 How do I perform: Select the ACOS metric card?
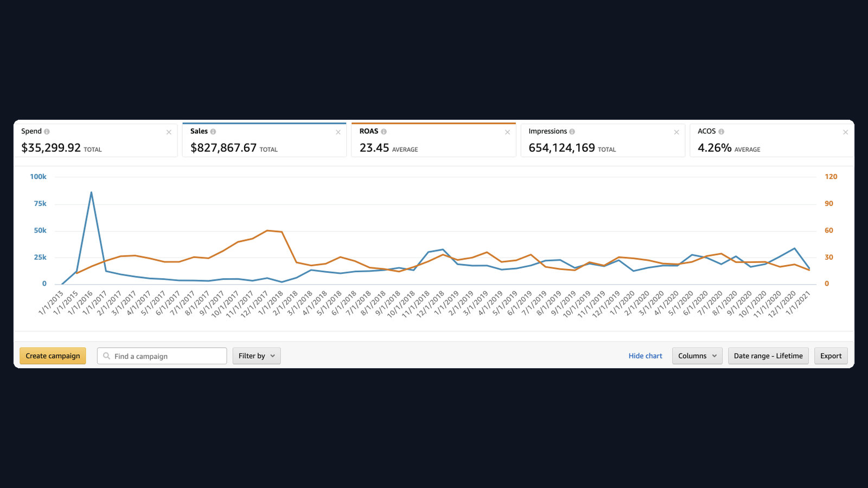coord(772,140)
